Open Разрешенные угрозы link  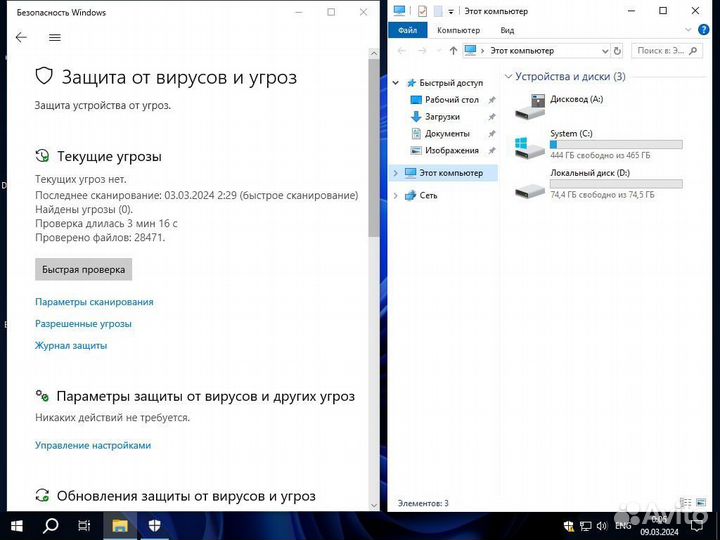(83, 323)
